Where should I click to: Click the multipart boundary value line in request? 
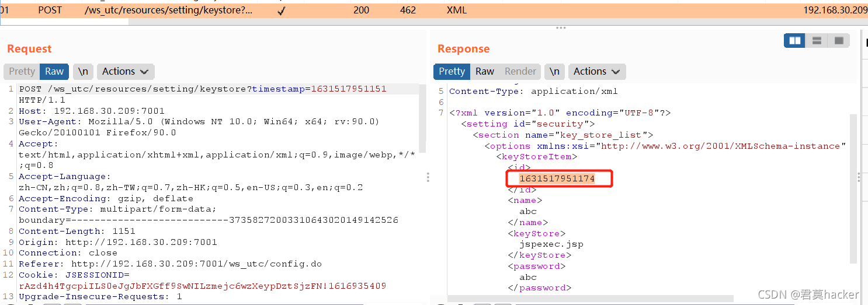click(208, 220)
